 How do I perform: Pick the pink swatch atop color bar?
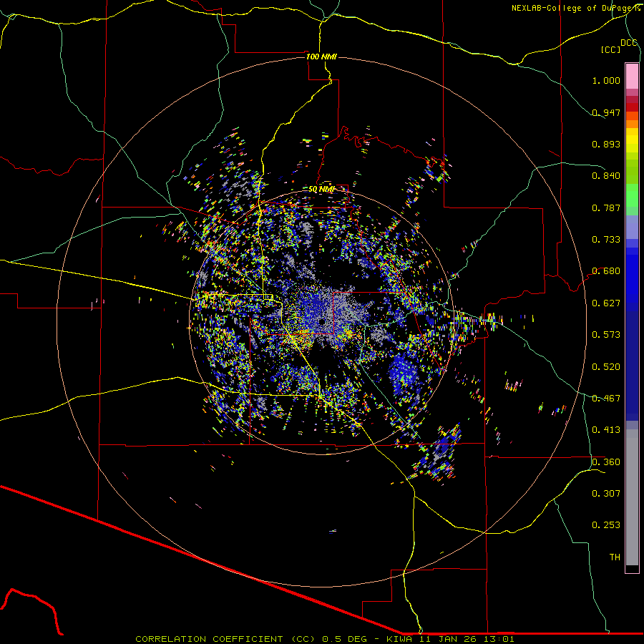coord(632,76)
